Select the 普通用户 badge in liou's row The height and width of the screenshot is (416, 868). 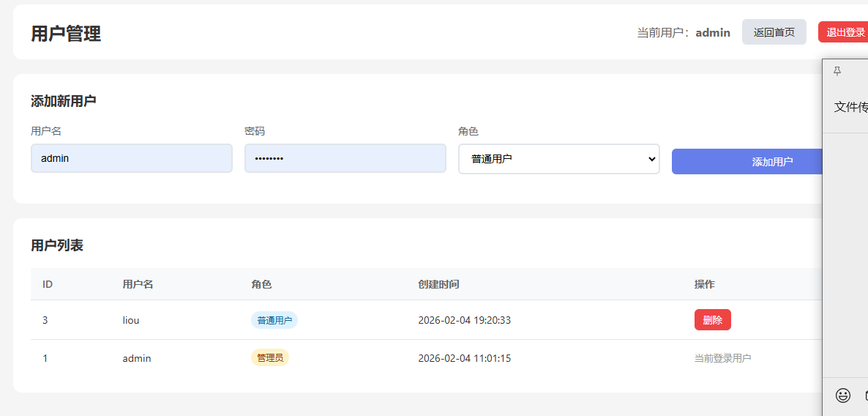coord(274,320)
